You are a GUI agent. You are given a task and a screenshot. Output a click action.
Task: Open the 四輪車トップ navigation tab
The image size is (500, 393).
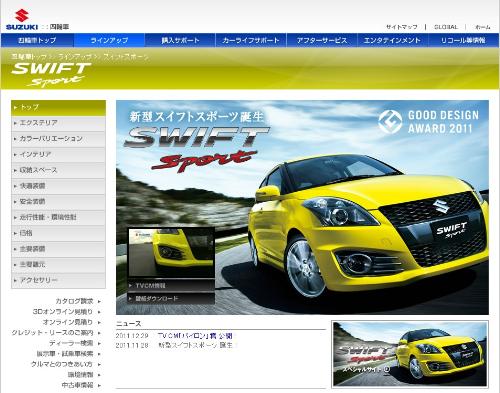pos(37,40)
